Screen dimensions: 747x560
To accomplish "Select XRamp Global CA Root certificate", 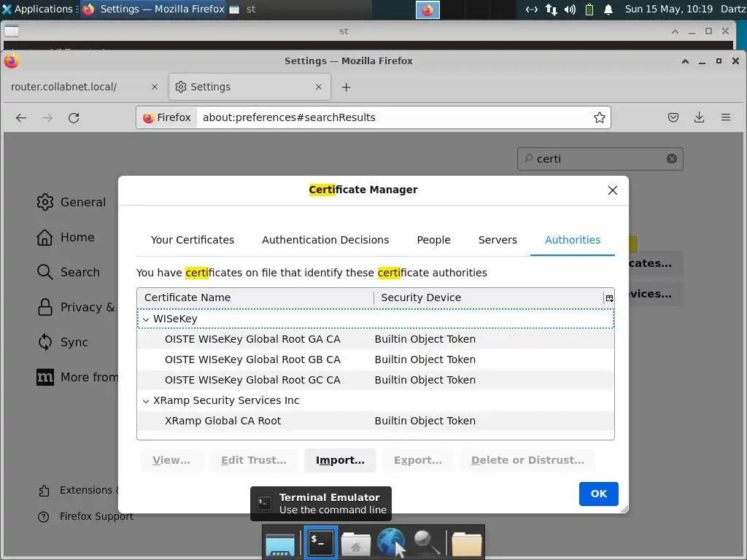I will (x=376, y=421).
